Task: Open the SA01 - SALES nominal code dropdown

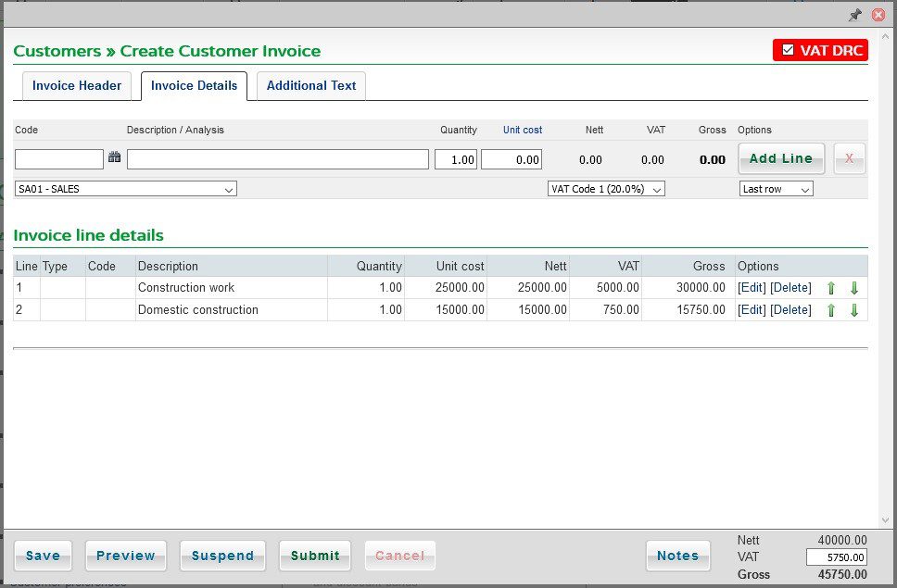Action: [125, 190]
